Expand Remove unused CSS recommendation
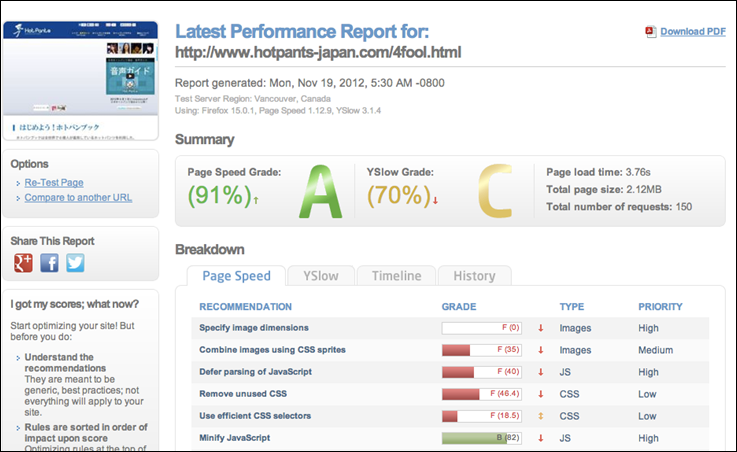The height and width of the screenshot is (452, 737). pos(243,394)
